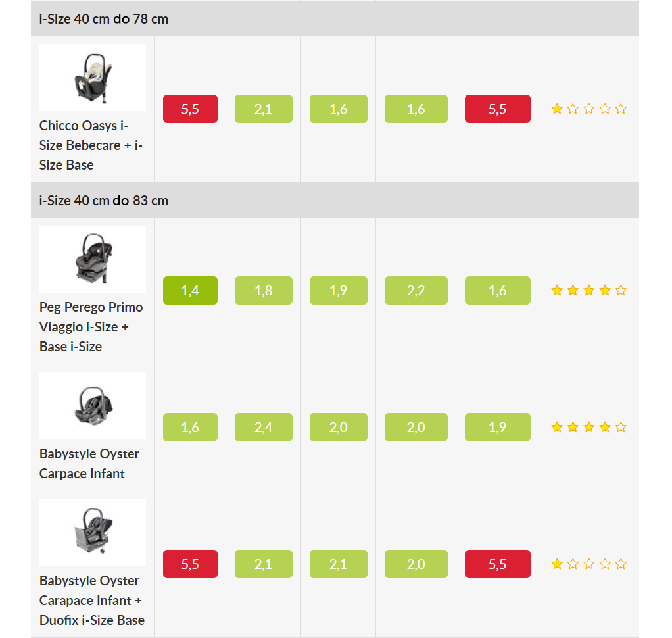The width and height of the screenshot is (672, 638).
Task: Click the one-star rating for Oyster Duofix Base
Action: pyautogui.click(x=589, y=564)
